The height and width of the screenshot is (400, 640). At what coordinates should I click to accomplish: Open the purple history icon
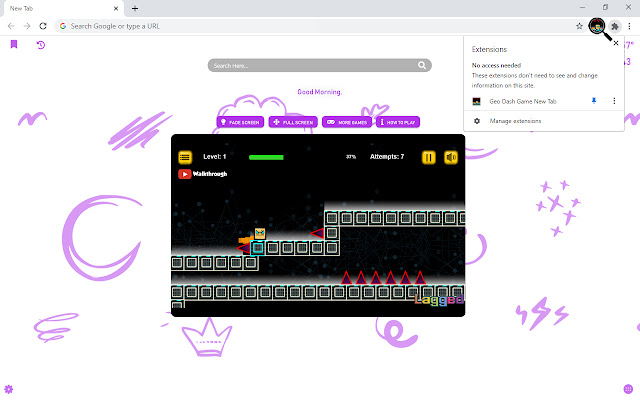(x=40, y=44)
